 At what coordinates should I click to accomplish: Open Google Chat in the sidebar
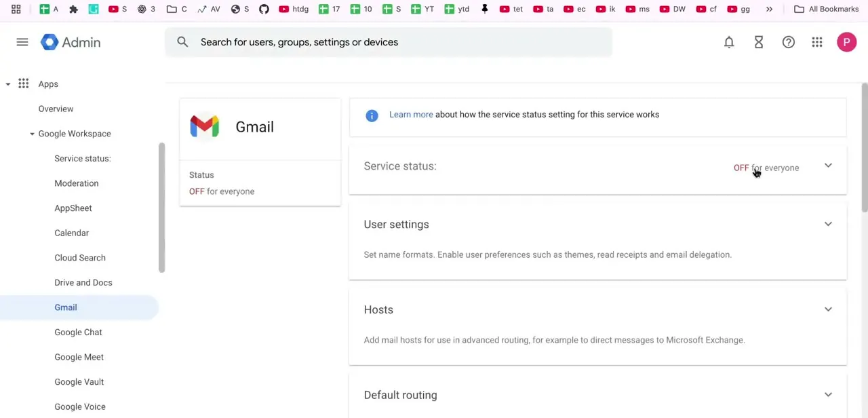(78, 332)
